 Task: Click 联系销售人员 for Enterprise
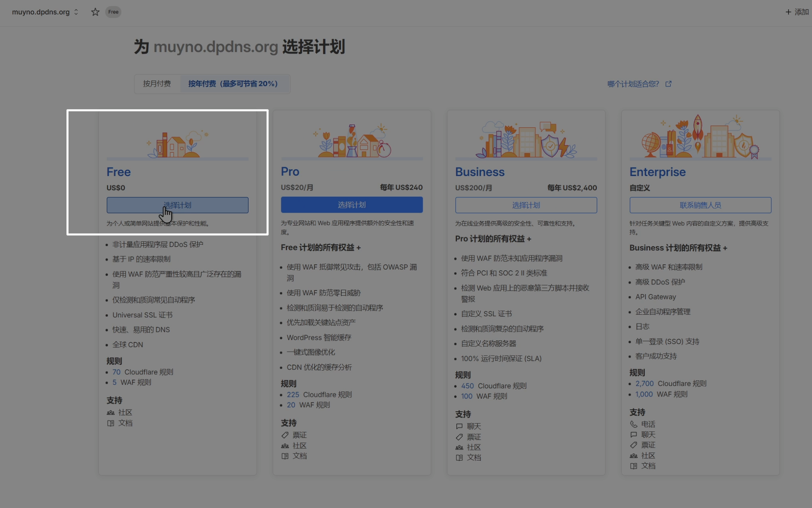(x=700, y=205)
